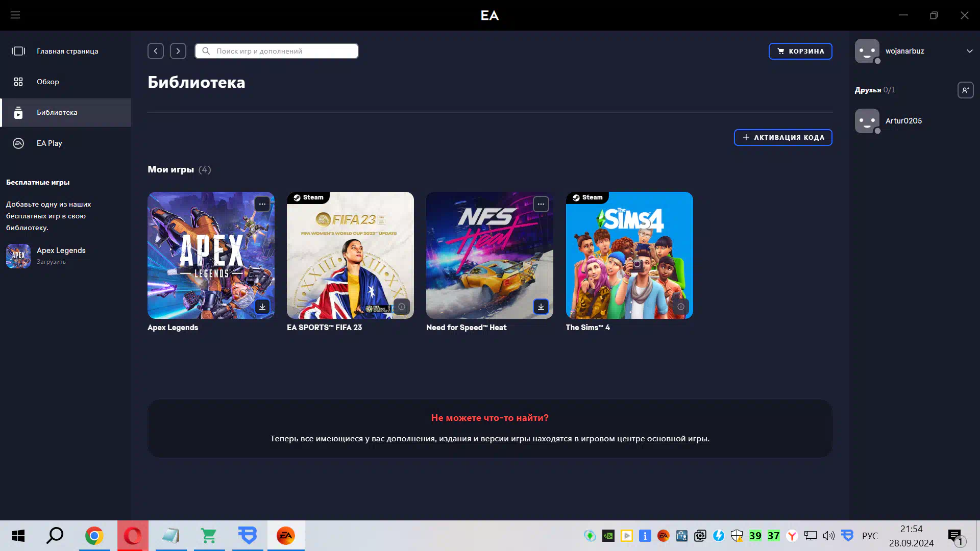The height and width of the screenshot is (551, 980).
Task: Open Обзор section in sidebar
Action: pos(65,82)
